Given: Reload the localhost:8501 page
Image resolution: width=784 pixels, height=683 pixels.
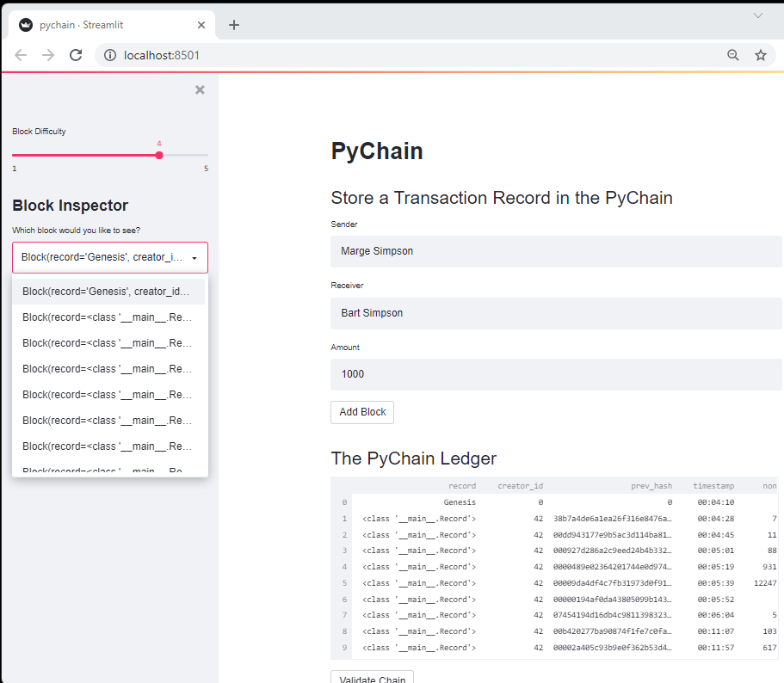Looking at the screenshot, I should (75, 54).
